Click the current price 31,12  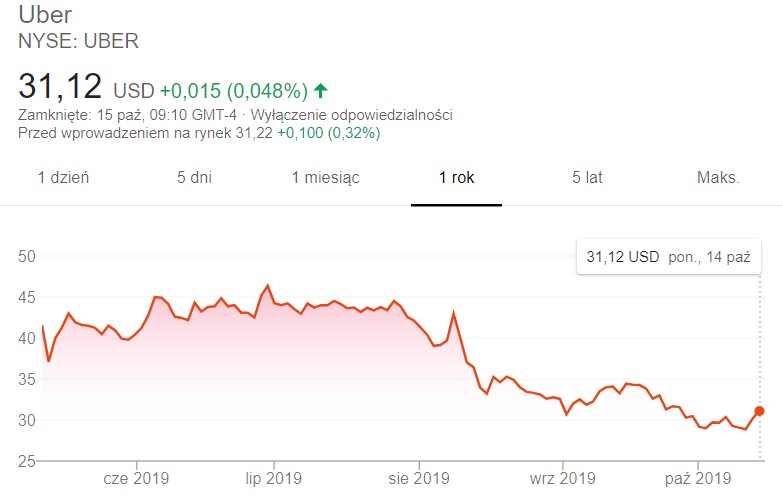pyautogui.click(x=61, y=88)
